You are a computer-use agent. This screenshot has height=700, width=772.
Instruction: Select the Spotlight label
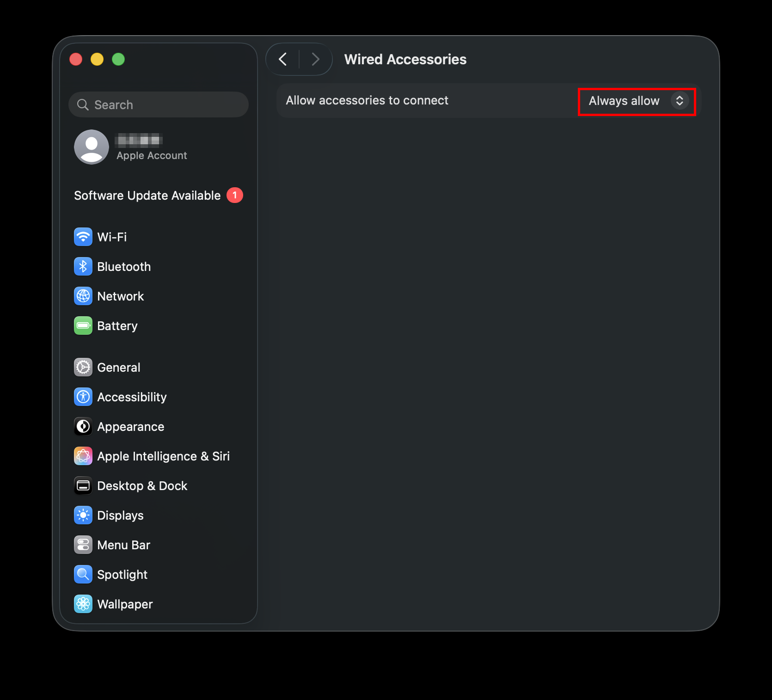tap(123, 575)
